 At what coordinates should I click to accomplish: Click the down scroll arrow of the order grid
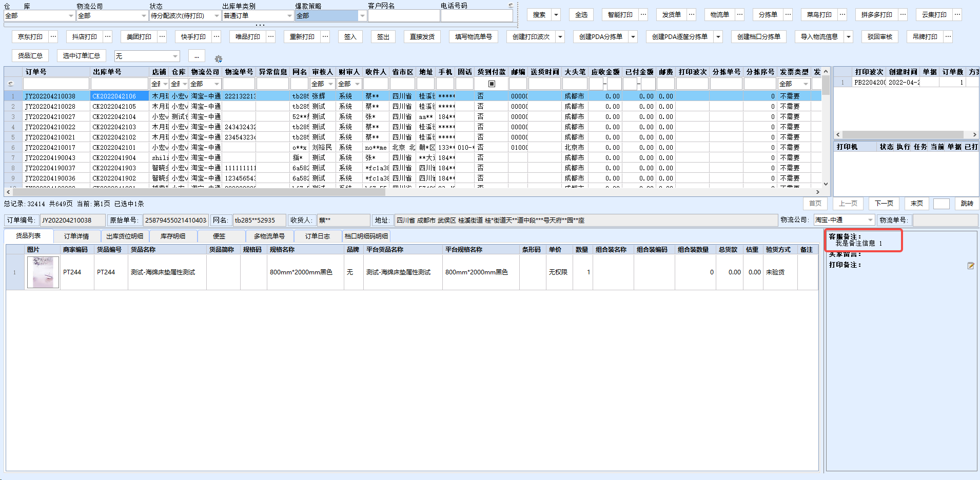pos(826,184)
